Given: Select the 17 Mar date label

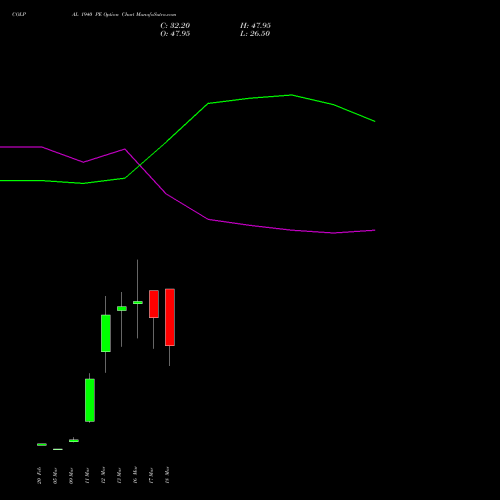Looking at the screenshot, I should coord(151,476).
